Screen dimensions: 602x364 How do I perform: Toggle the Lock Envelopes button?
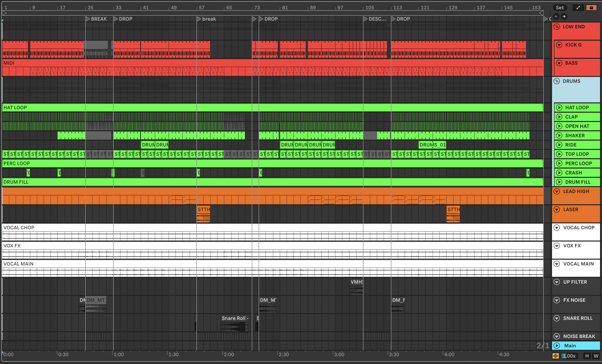[x=591, y=8]
